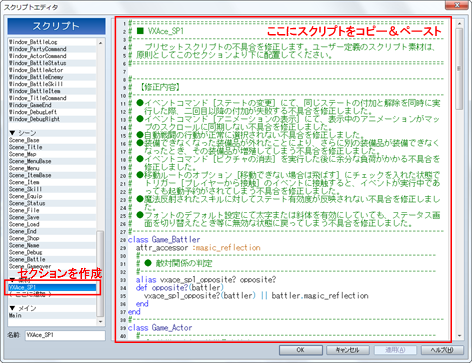This screenshot has height=363, width=472.
Task: Click the 【修正内容】 comment line
Action: pos(159,88)
